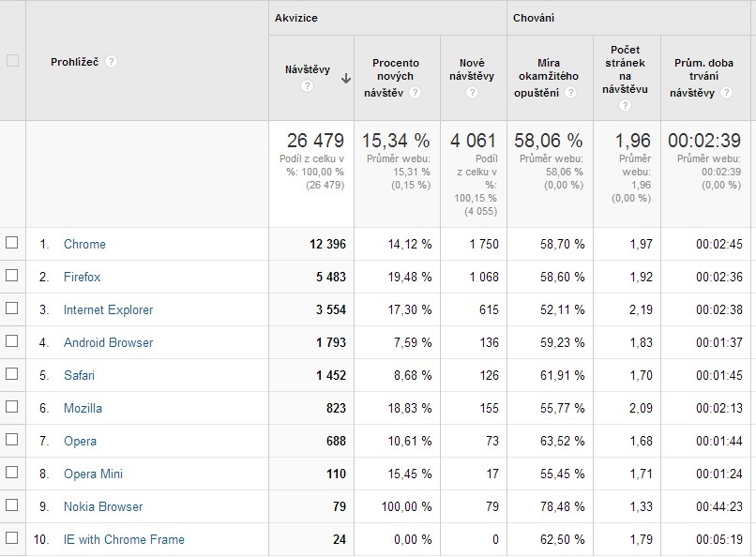
Task: Sort by Nové návštěvy column header
Action: tap(472, 69)
